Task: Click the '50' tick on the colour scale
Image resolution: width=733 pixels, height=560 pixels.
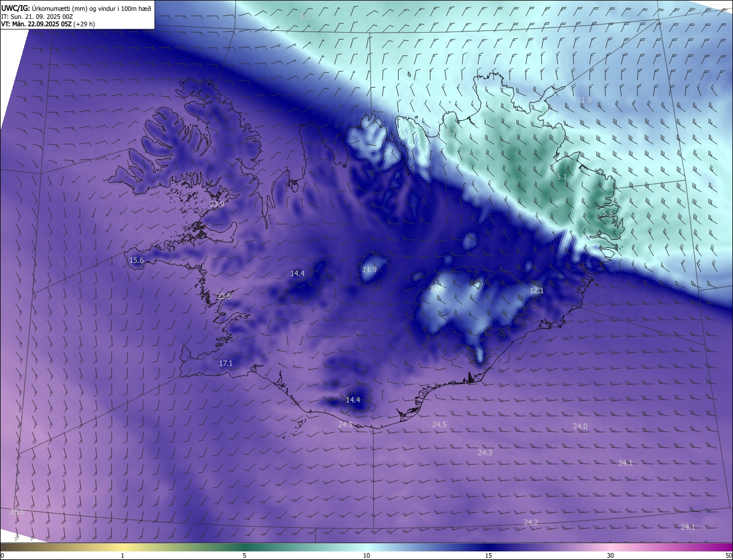Action: click(728, 555)
